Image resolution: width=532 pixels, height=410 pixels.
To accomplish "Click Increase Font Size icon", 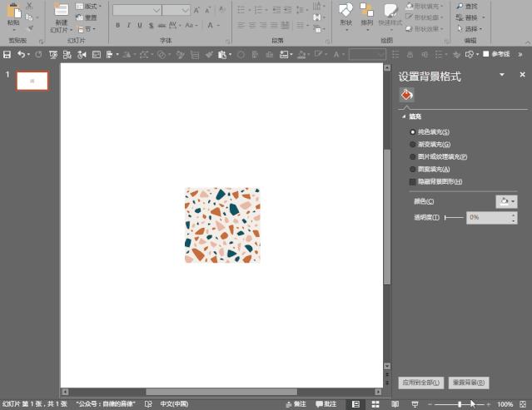I will click(x=196, y=10).
